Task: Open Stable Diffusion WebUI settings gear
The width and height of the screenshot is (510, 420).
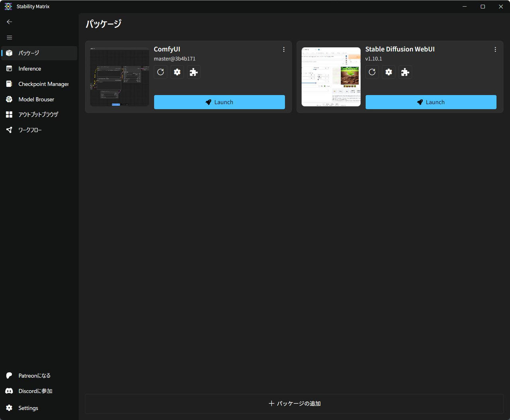Action: [389, 72]
